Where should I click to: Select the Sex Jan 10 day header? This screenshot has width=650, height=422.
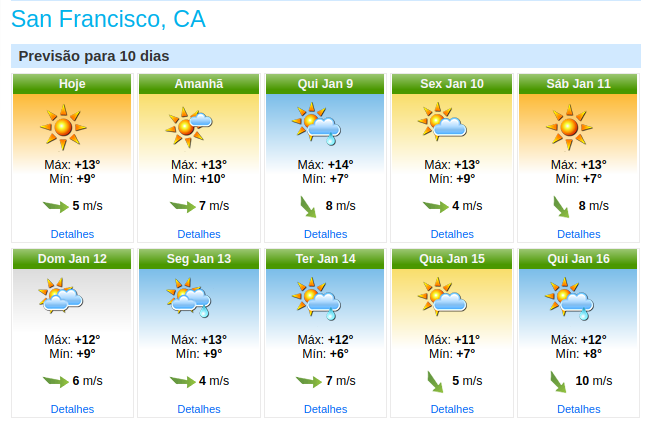click(452, 84)
